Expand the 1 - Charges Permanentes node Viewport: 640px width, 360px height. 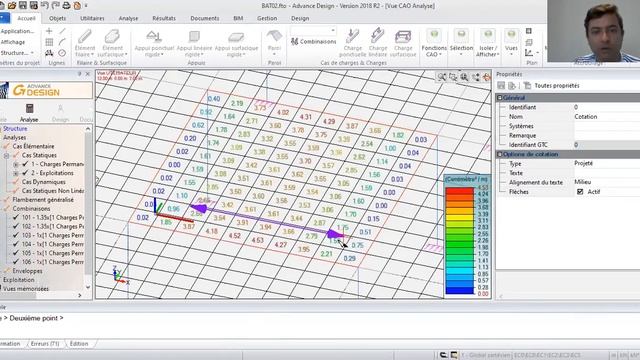[x=16, y=164]
